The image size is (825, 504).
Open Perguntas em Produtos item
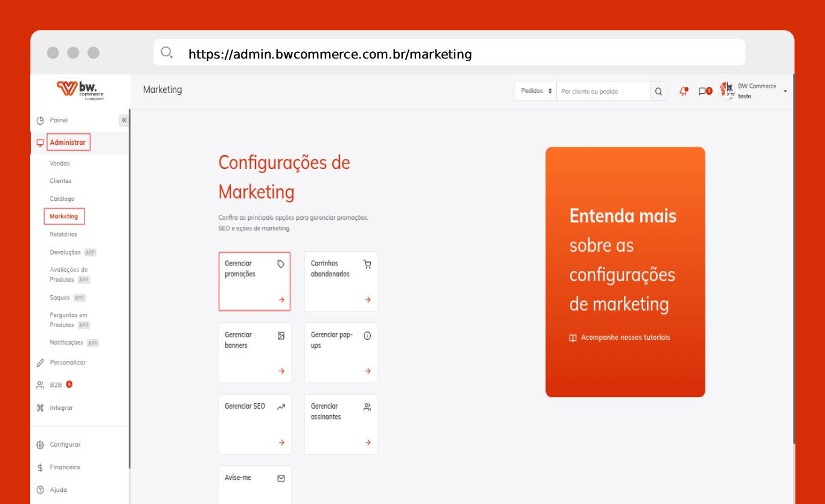(x=69, y=320)
